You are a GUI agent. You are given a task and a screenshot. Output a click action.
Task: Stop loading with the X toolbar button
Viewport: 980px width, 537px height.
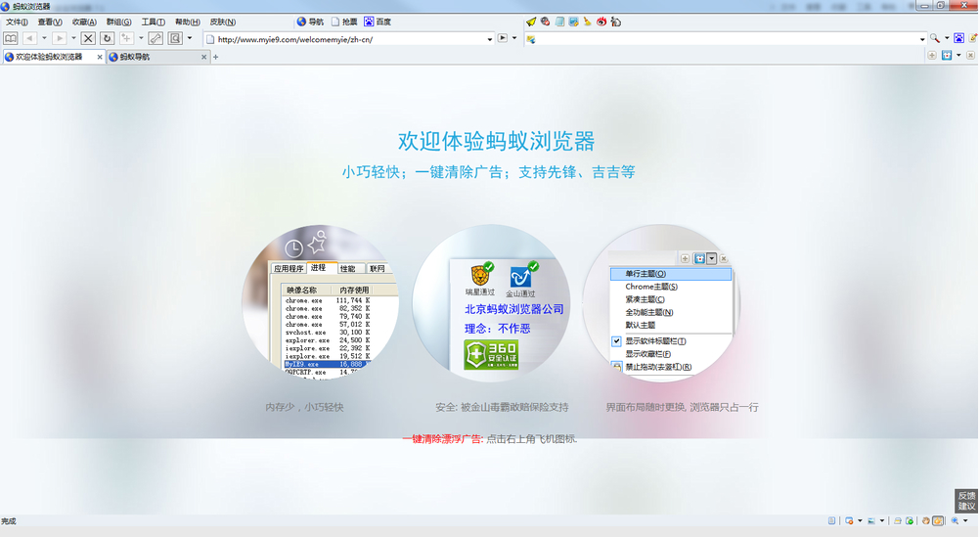[x=88, y=39]
